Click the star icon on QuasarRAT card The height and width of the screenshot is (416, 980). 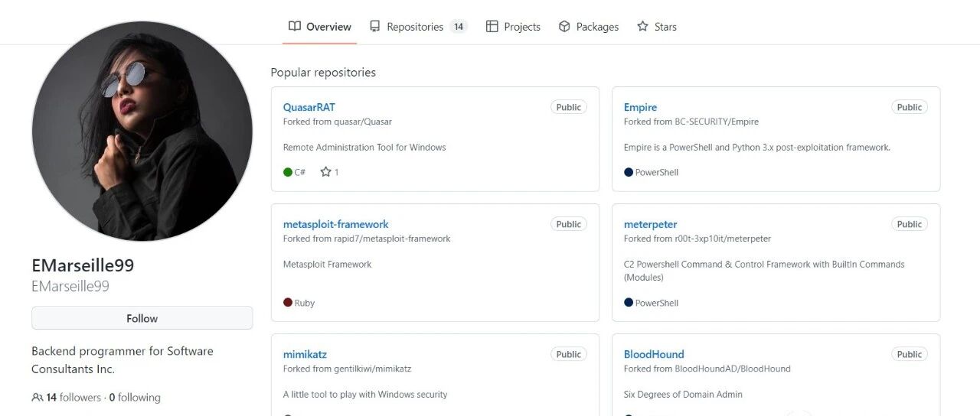pos(325,172)
